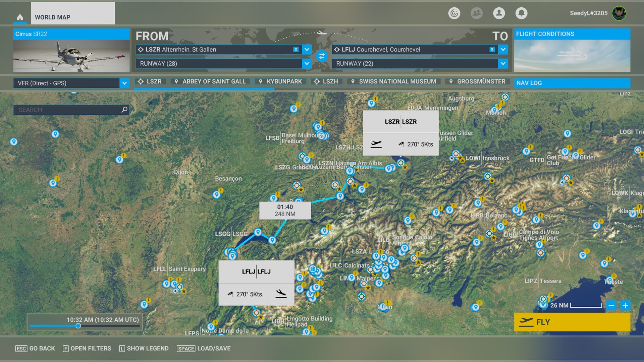The width and height of the screenshot is (644, 362).
Task: Open the notifications bell icon
Action: [x=521, y=13]
